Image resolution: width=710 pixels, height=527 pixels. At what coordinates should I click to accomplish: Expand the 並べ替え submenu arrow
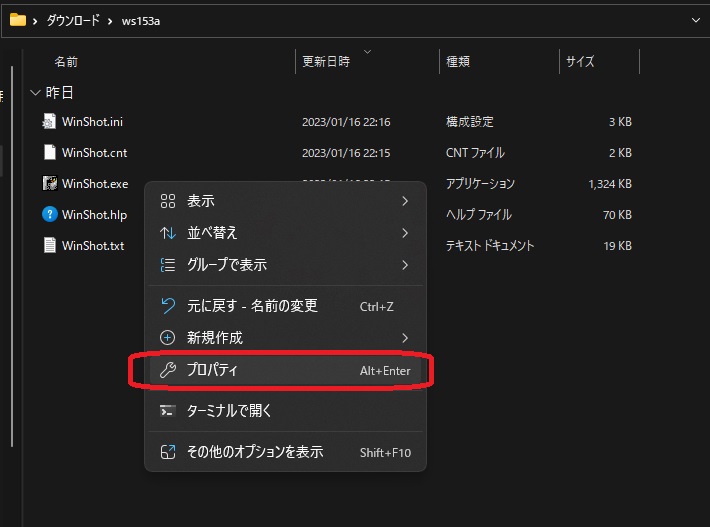pos(405,233)
